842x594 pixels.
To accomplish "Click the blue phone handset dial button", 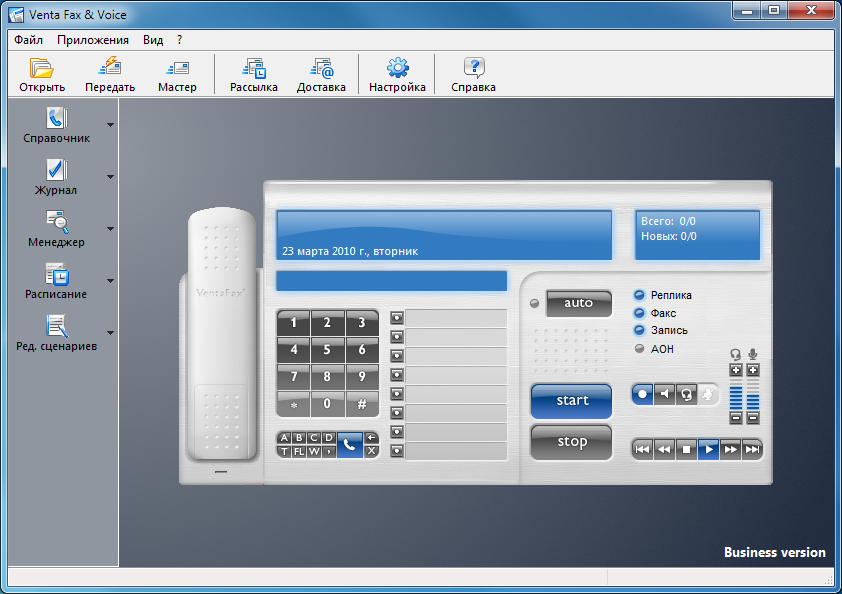I will [x=349, y=445].
